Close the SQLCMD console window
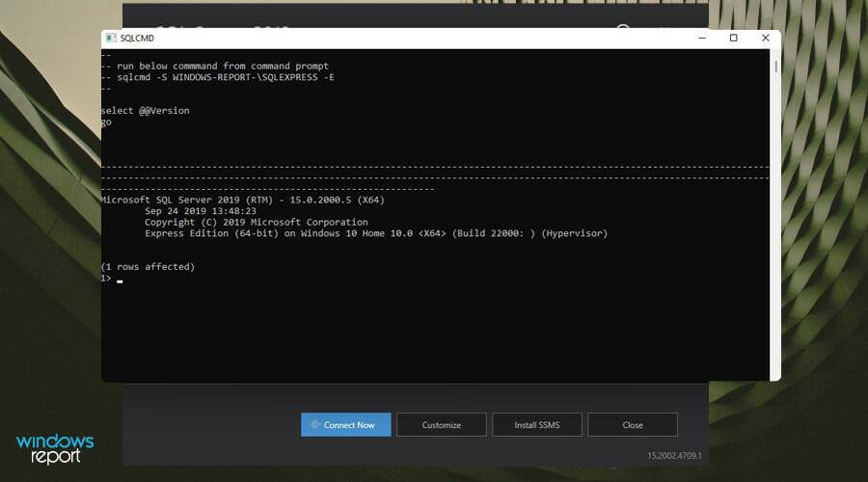The height and width of the screenshot is (482, 868). [x=766, y=39]
